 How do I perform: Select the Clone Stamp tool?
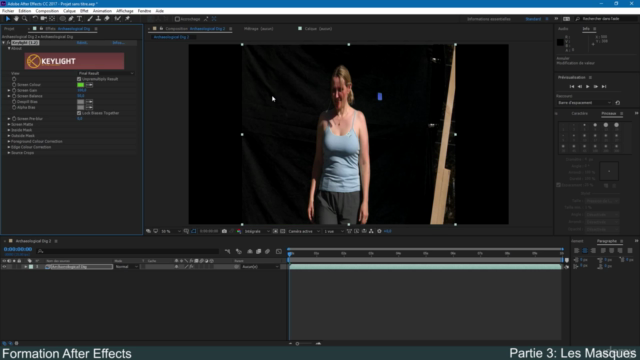(x=98, y=19)
